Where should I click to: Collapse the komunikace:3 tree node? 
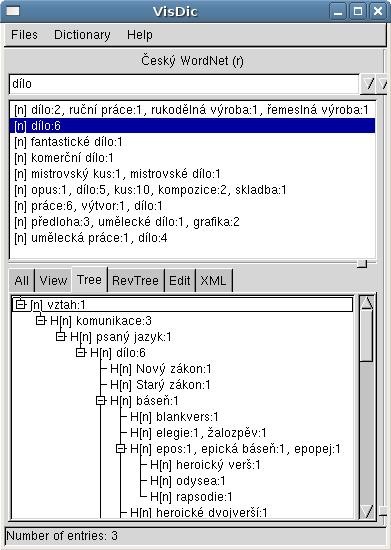point(41,320)
